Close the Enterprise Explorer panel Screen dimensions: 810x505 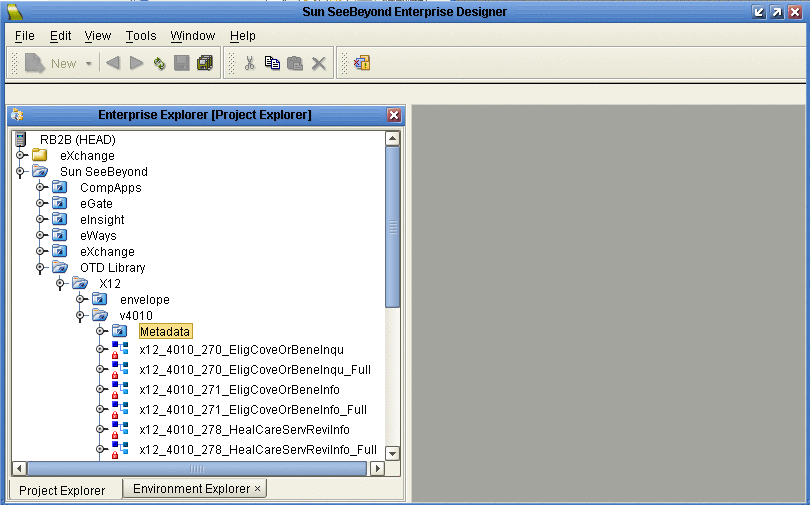(x=394, y=115)
